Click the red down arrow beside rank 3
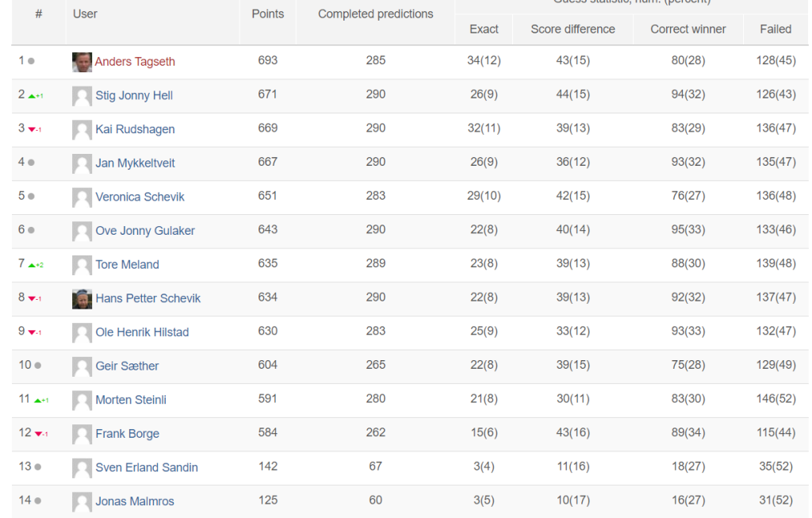Viewport: 812px width, 518px height. coord(32,129)
